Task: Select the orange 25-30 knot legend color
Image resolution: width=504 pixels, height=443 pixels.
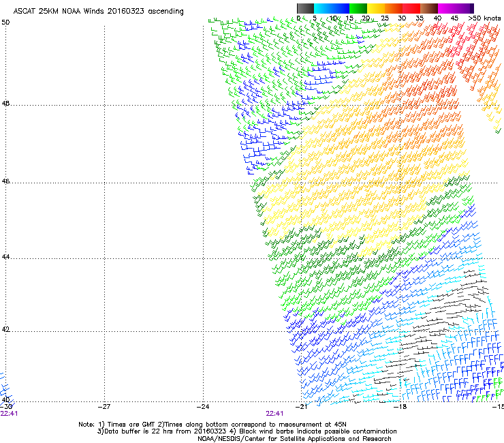Action: pyautogui.click(x=394, y=8)
